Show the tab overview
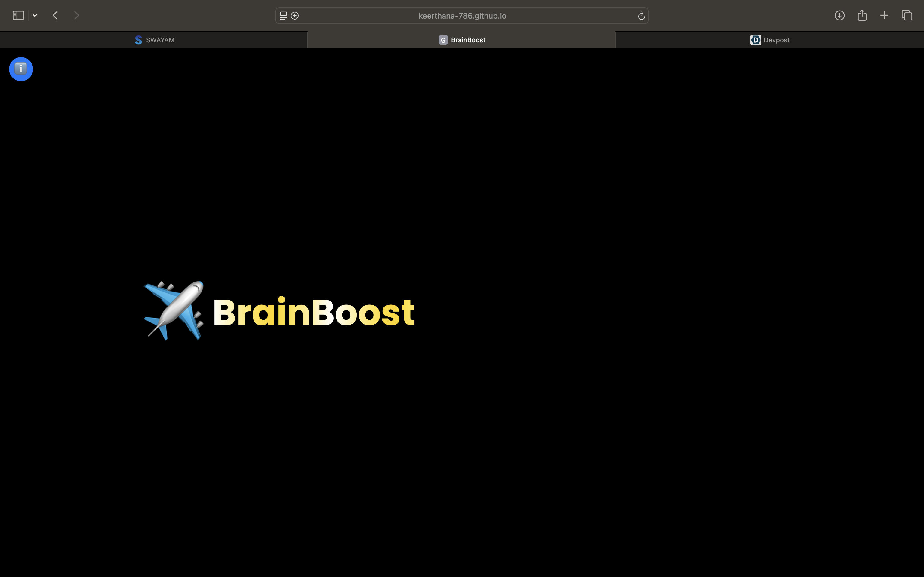 pos(907,15)
